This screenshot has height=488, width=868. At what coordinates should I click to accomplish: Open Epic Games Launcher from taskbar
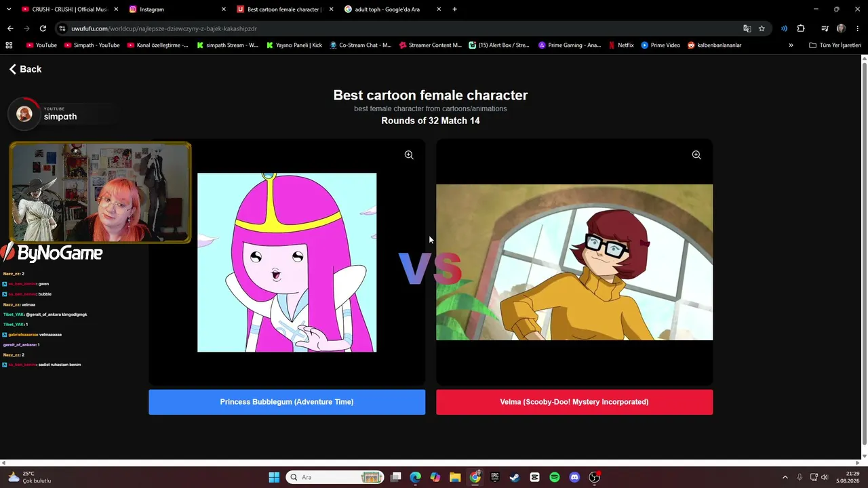495,477
